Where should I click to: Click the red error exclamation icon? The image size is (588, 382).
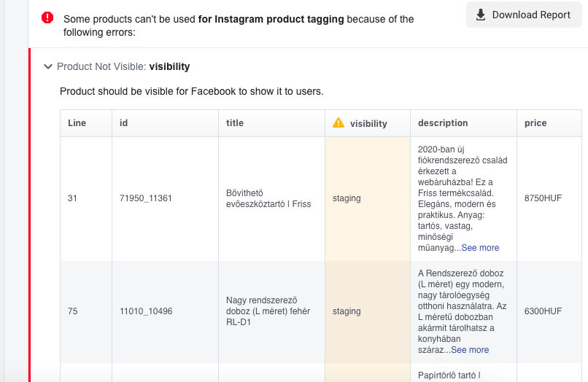coord(47,17)
